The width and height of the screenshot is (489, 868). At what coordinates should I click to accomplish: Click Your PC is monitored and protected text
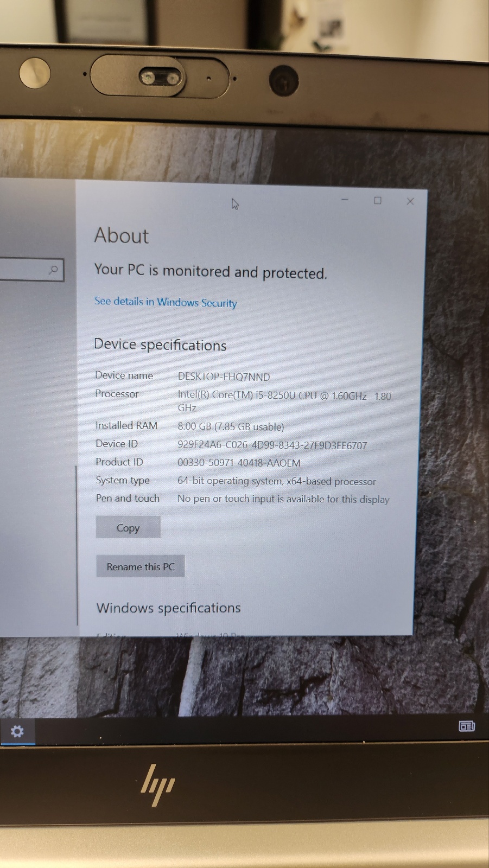tap(211, 271)
